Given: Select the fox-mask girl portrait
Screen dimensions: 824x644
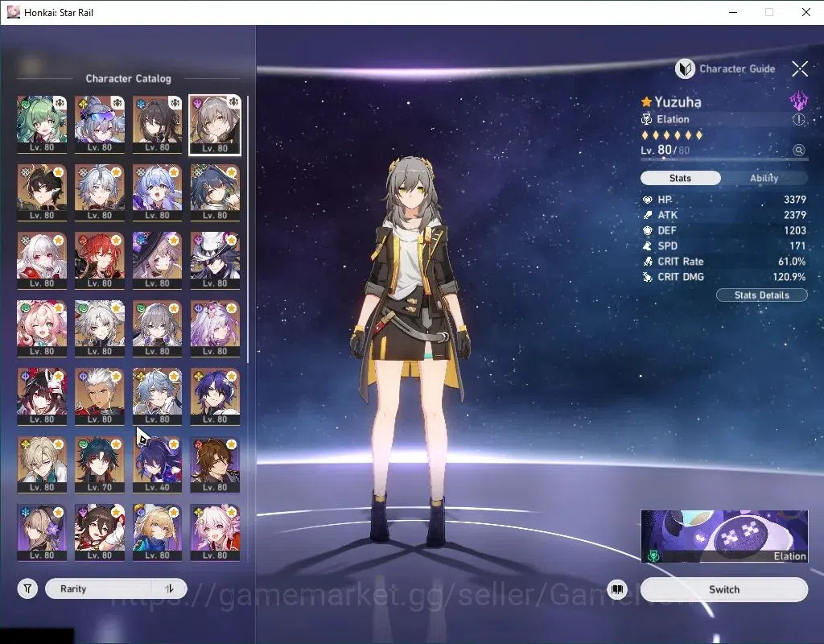Looking at the screenshot, I should click(42, 396).
